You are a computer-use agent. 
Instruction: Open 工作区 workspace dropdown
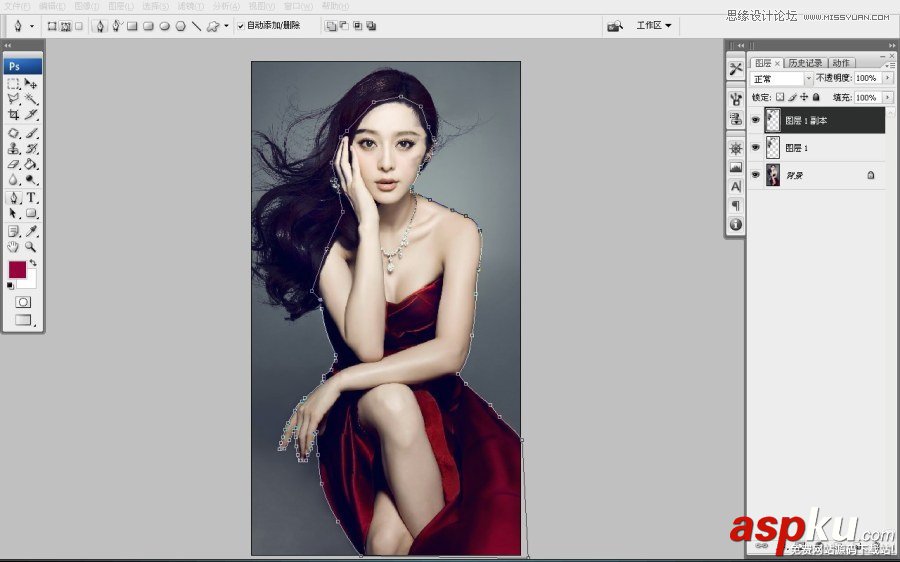point(654,25)
